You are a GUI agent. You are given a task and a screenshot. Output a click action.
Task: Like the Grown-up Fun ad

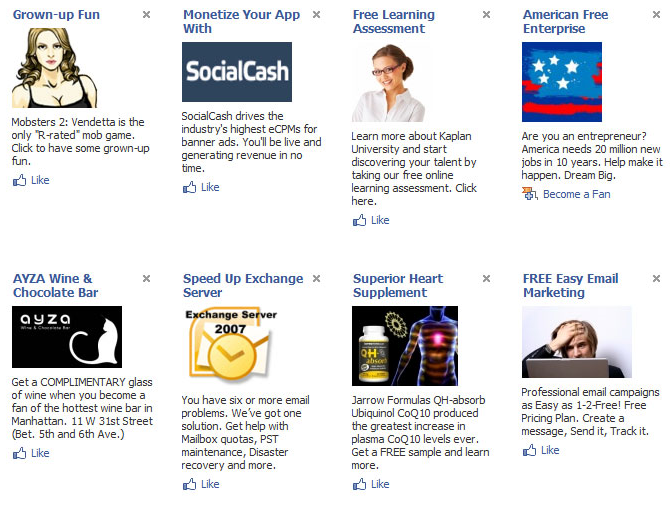point(31,180)
